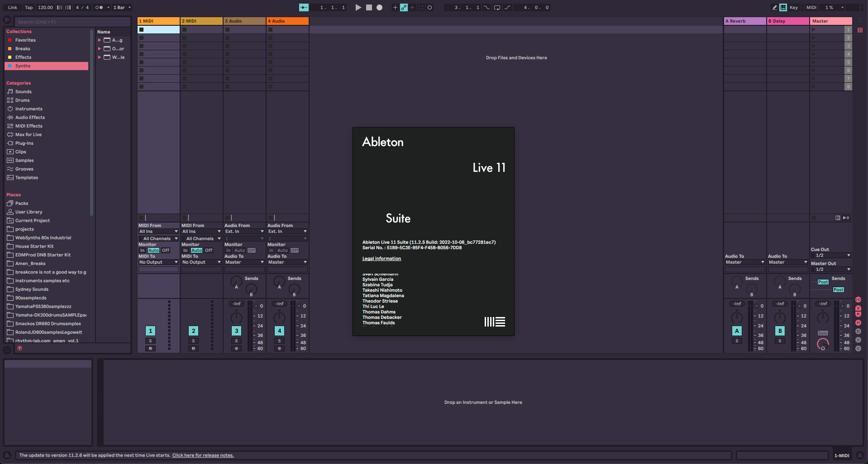Toggle the Punch-Out switch
Image resolution: width=868 pixels, height=464 pixels.
[x=507, y=7]
